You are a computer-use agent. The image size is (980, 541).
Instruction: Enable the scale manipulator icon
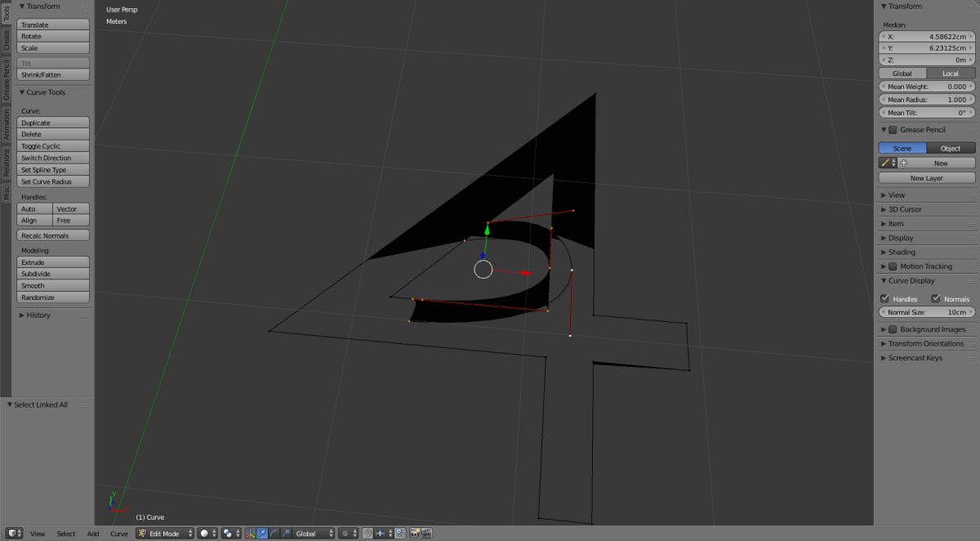[x=286, y=533]
